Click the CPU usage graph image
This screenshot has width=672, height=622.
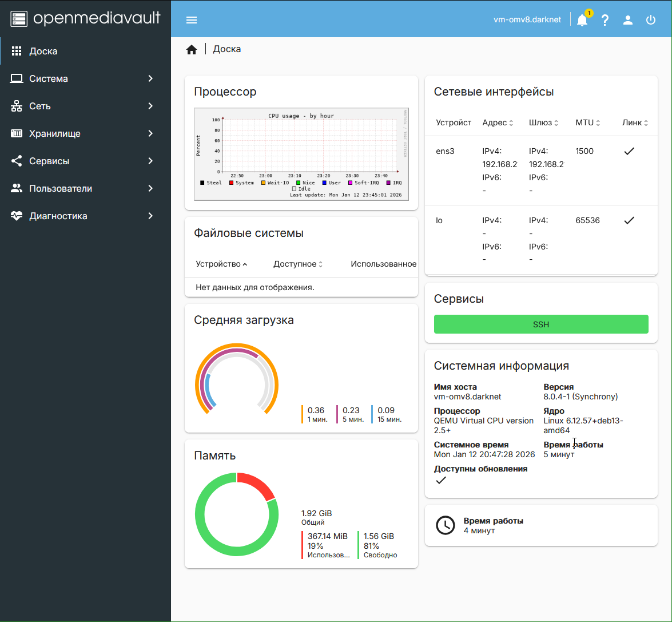(x=301, y=154)
